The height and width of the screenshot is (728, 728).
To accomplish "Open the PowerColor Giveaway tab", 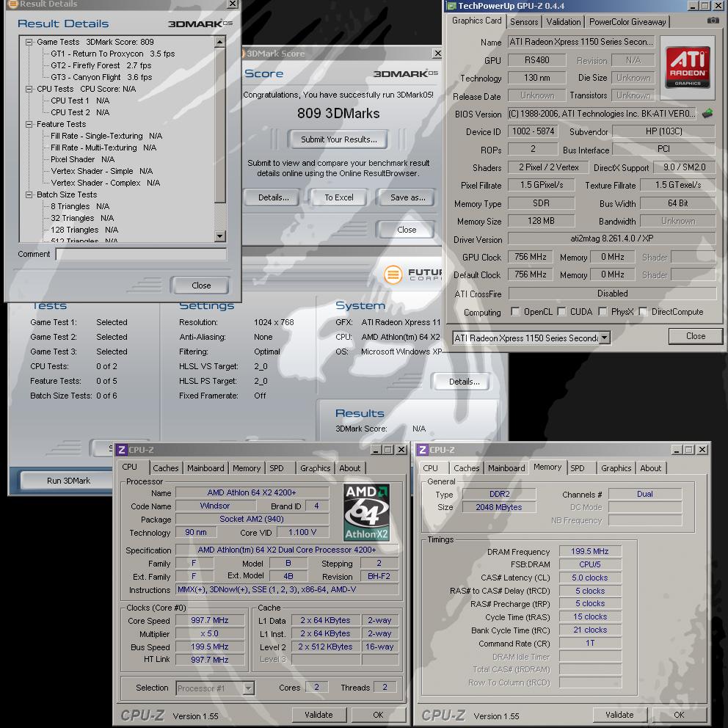I will coord(627,22).
